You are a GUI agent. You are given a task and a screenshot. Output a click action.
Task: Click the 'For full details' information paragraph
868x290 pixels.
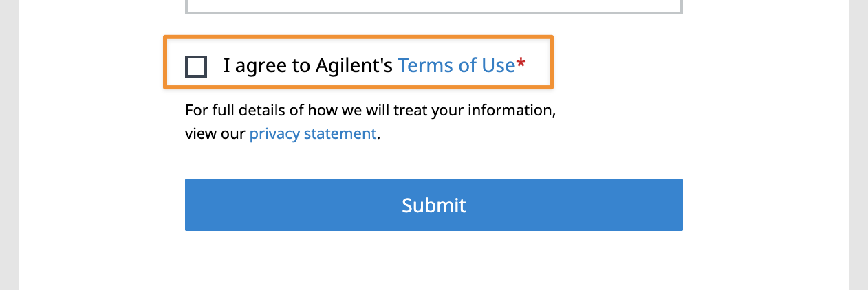click(370, 111)
